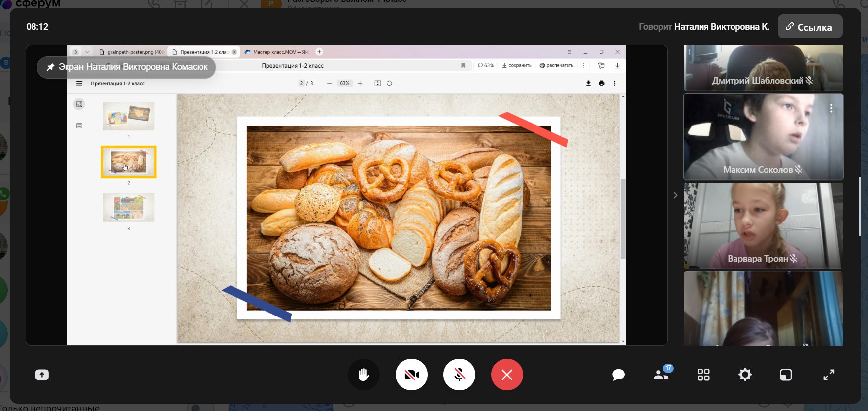Zoom out the PDF with the minus button
The width and height of the screenshot is (868, 411).
tap(329, 83)
